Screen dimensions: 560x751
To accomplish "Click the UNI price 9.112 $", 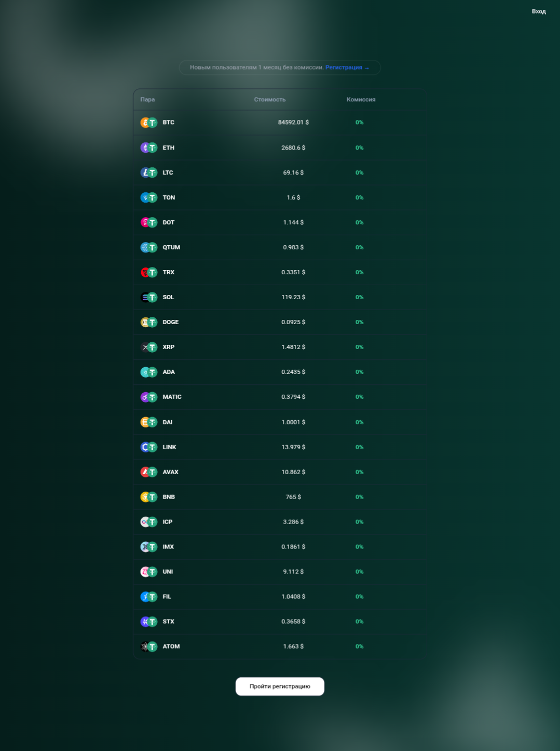I will [x=293, y=572].
